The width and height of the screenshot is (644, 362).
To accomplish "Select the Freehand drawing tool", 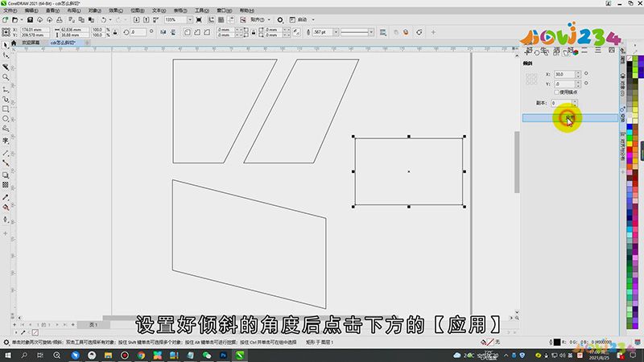I will pyautogui.click(x=6, y=88).
